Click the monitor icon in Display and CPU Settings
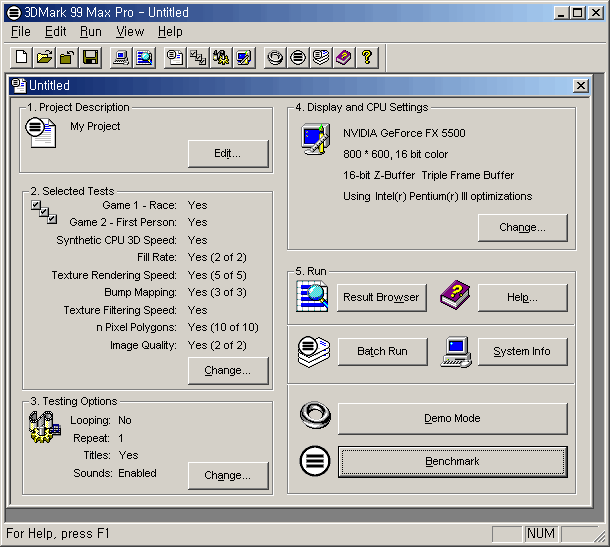Image resolution: width=610 pixels, height=547 pixels. (x=316, y=139)
